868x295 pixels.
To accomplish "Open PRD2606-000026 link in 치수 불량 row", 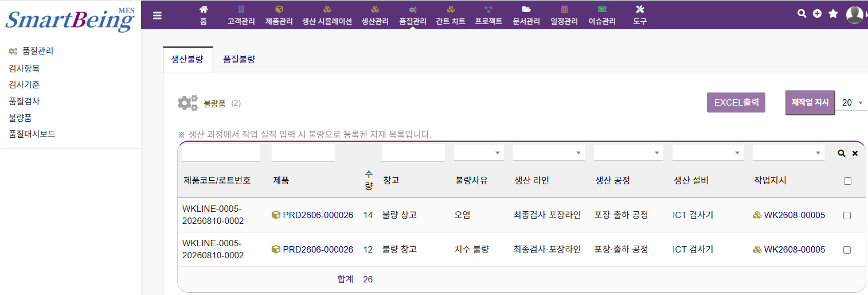I will tap(318, 250).
